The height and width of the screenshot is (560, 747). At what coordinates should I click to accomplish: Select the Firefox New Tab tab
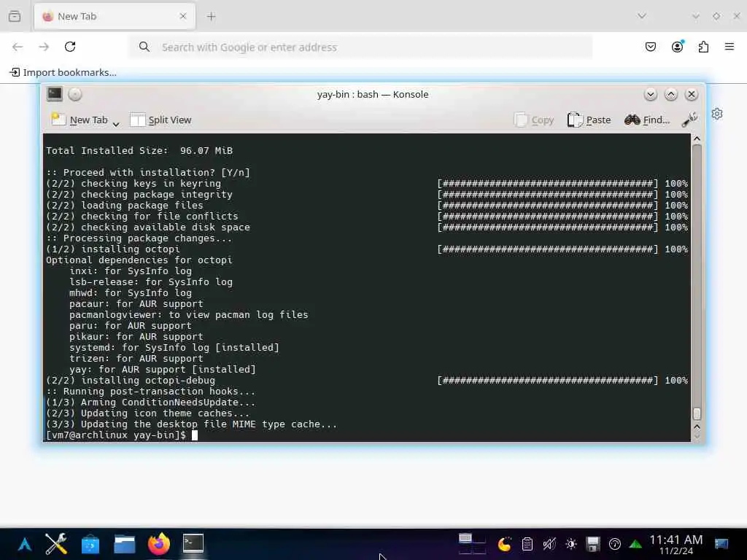(115, 16)
